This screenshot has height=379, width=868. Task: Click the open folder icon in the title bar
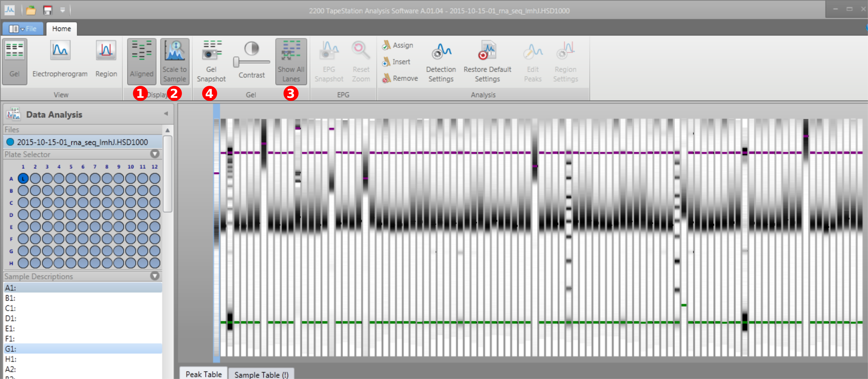tap(31, 10)
